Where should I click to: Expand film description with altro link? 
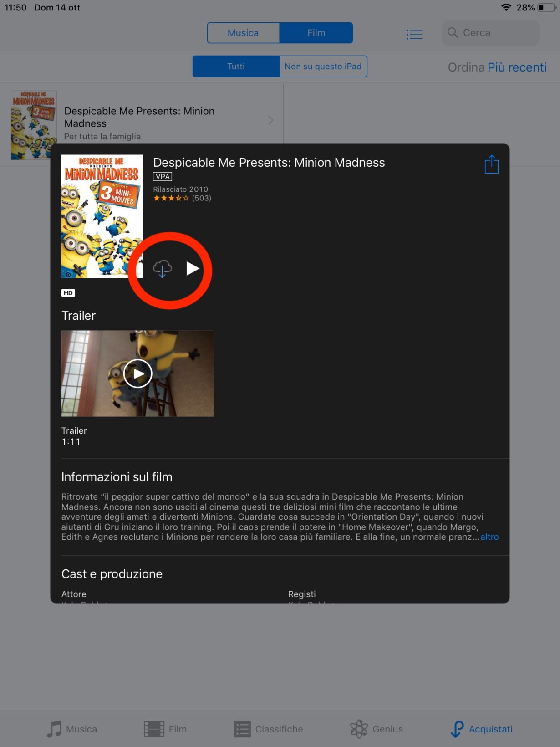[x=489, y=537]
